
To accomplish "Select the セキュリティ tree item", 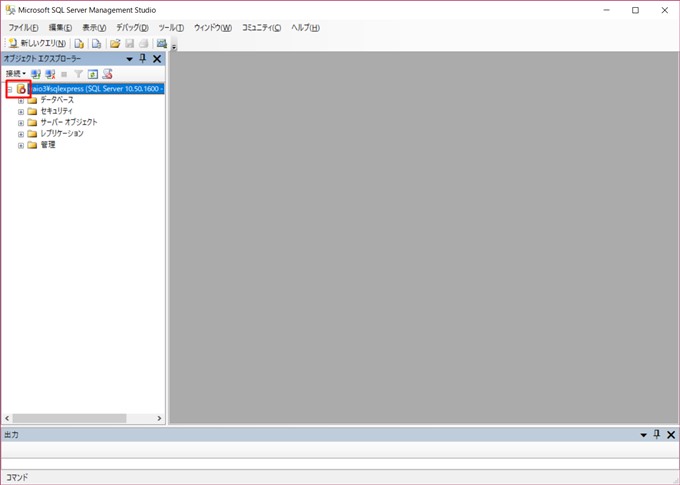I will [x=56, y=111].
